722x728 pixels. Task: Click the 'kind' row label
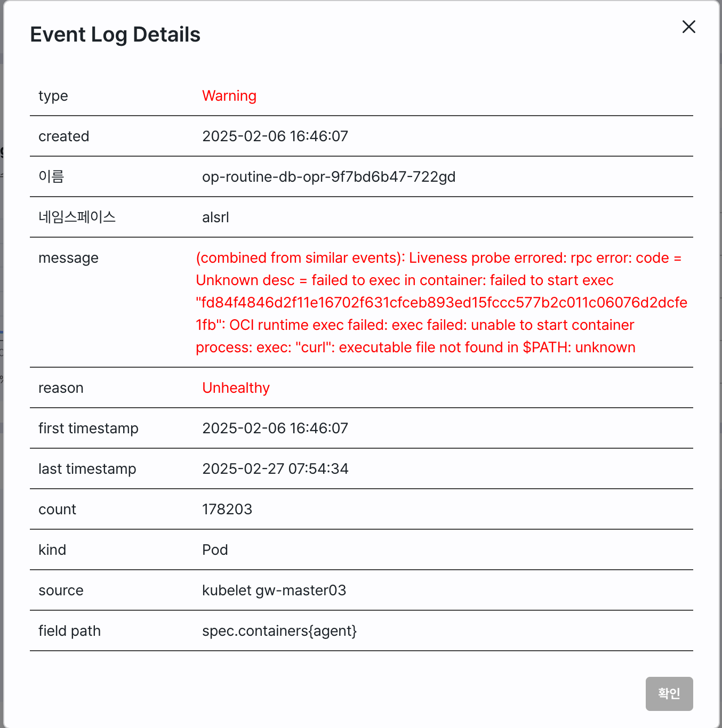pyautogui.click(x=52, y=550)
